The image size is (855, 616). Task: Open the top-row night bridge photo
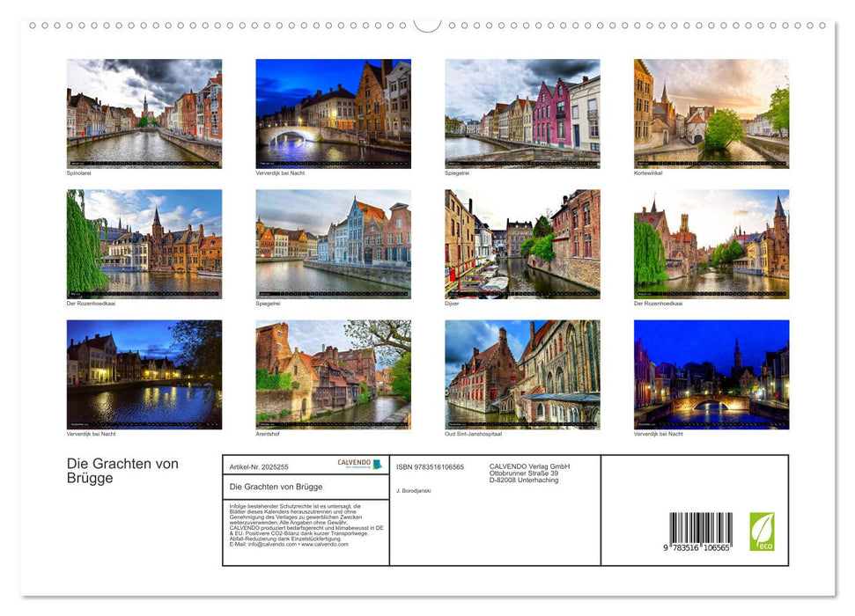(333, 112)
